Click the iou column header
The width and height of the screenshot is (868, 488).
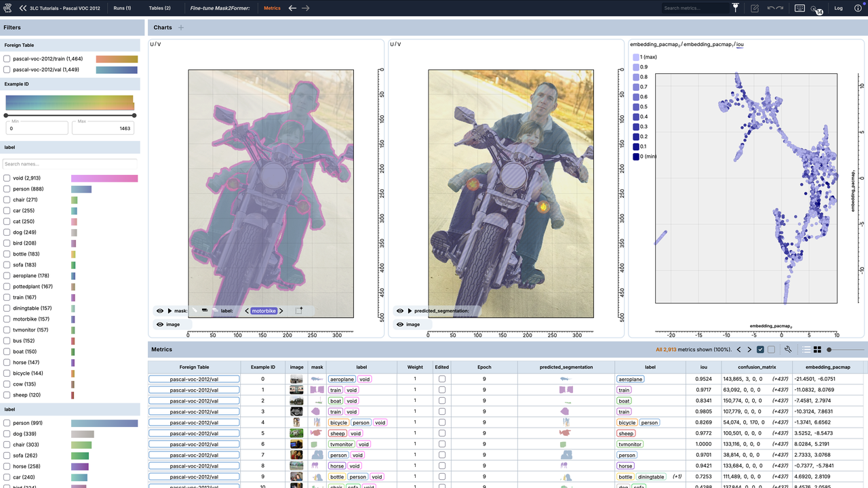[x=703, y=367]
